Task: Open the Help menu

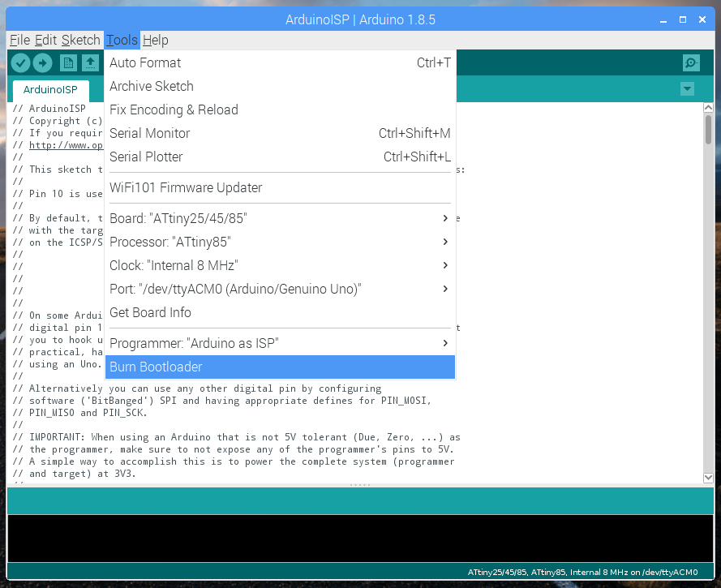Action: point(156,40)
